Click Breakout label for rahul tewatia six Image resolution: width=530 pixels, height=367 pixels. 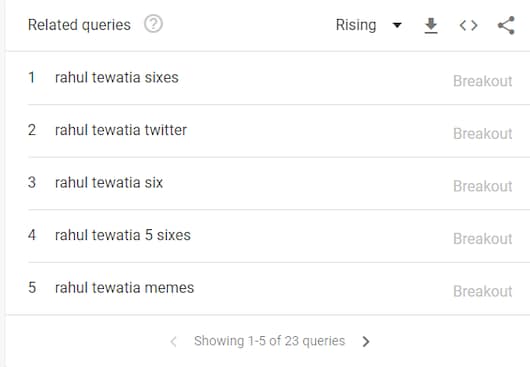[x=483, y=186]
